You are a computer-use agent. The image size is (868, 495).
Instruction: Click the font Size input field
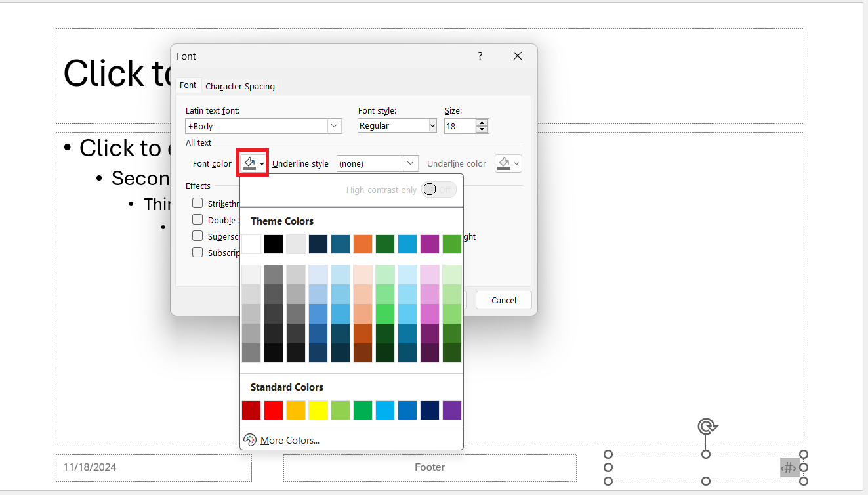click(461, 126)
